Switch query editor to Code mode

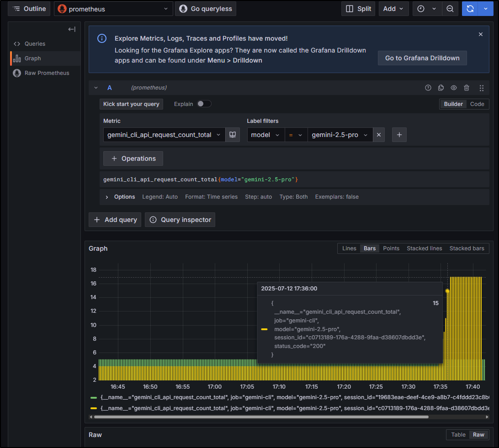point(477,104)
